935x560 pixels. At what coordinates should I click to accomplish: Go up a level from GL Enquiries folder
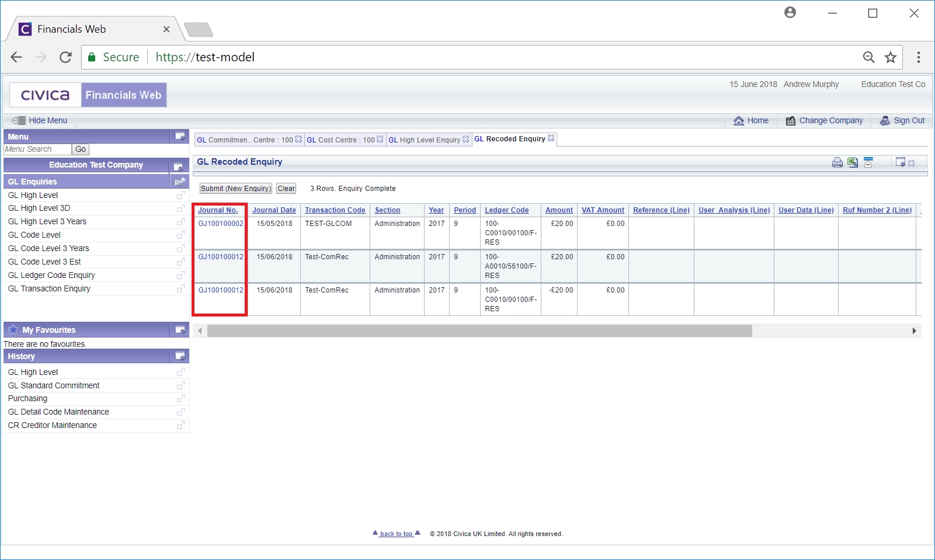coord(180,182)
